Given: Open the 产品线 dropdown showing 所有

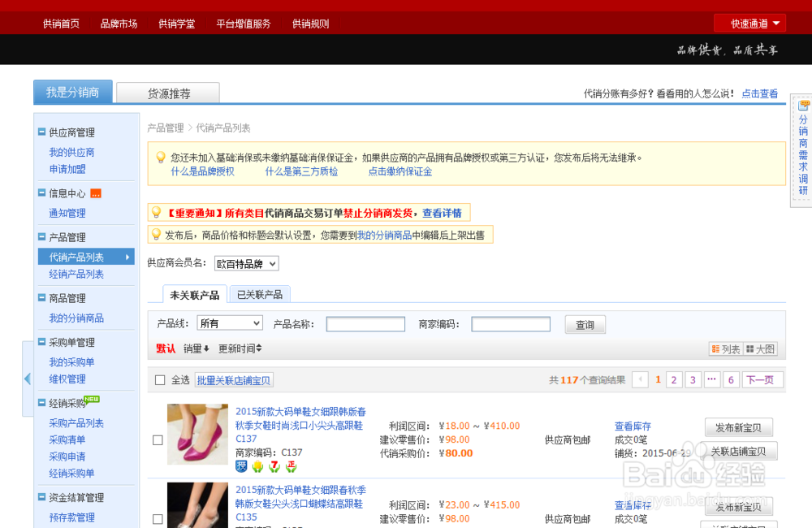Looking at the screenshot, I should coord(230,322).
